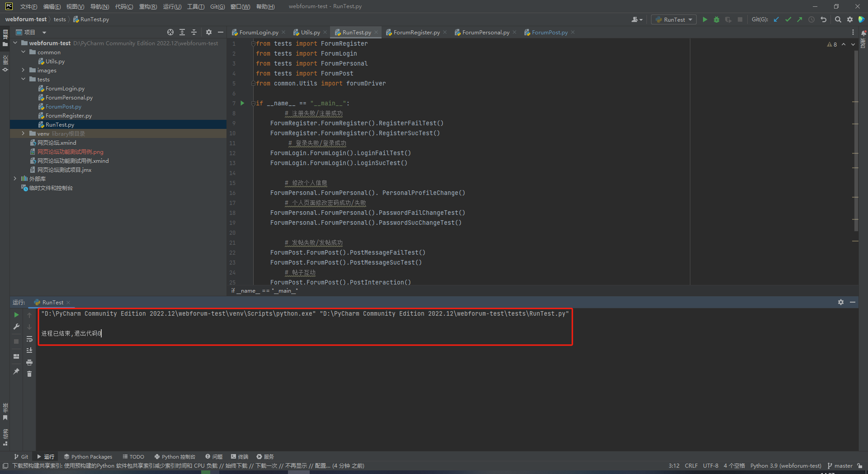Collapse the webforum-test root folder
The width and height of the screenshot is (868, 474).
[15, 43]
